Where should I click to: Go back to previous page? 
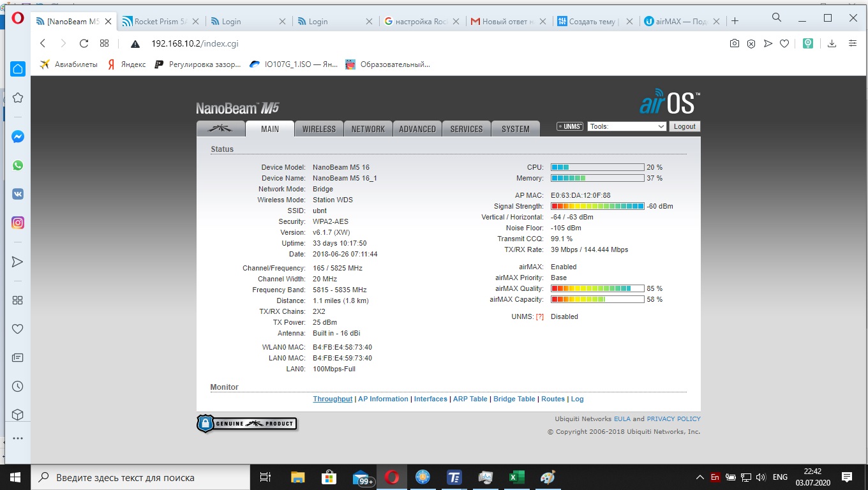pos(43,43)
